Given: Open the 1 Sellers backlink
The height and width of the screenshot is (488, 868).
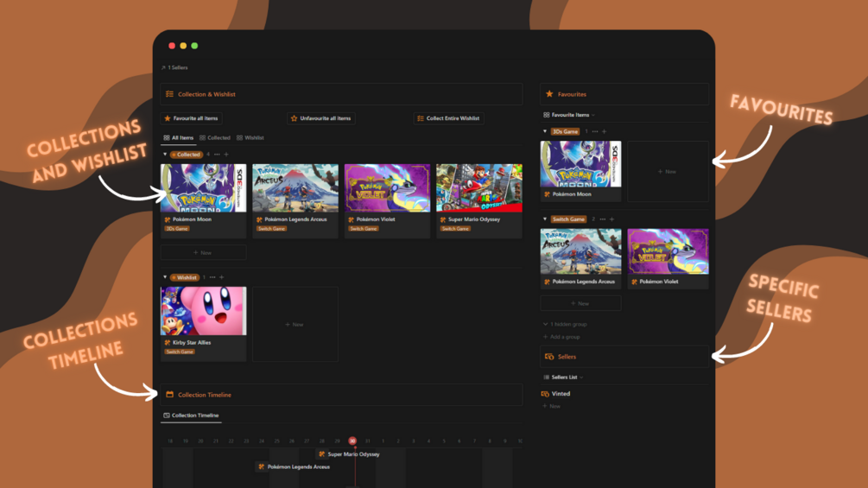Looking at the screenshot, I should (174, 67).
